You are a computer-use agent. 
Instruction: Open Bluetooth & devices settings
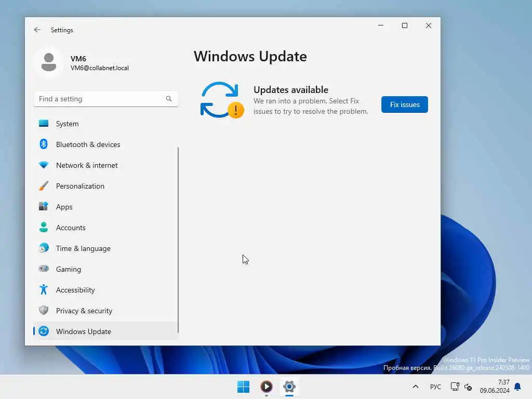[106, 144]
